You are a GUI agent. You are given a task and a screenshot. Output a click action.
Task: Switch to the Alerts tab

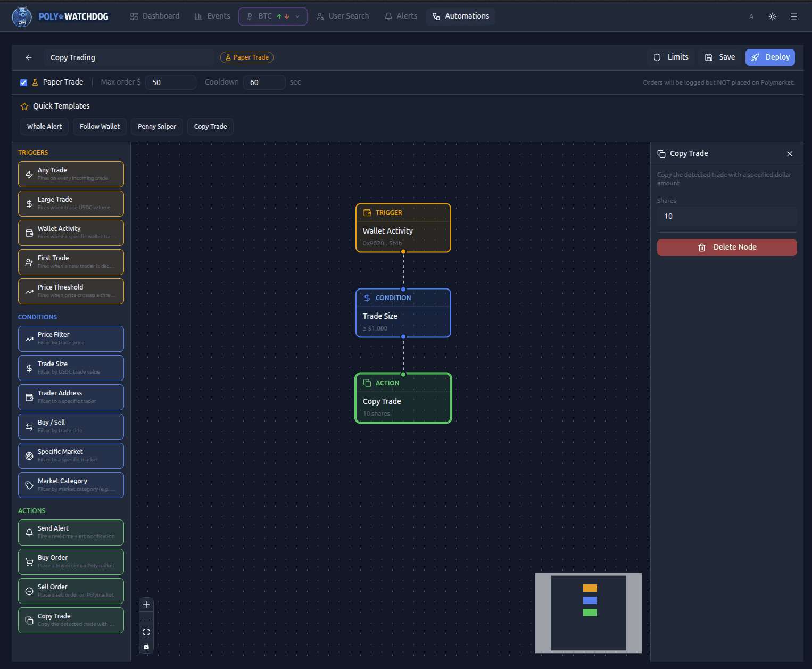(401, 16)
